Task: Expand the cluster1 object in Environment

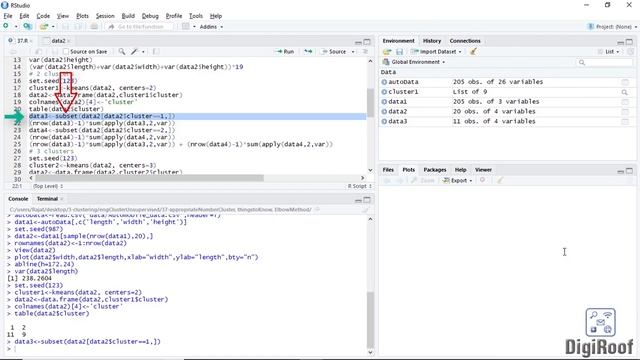Action: (384, 92)
